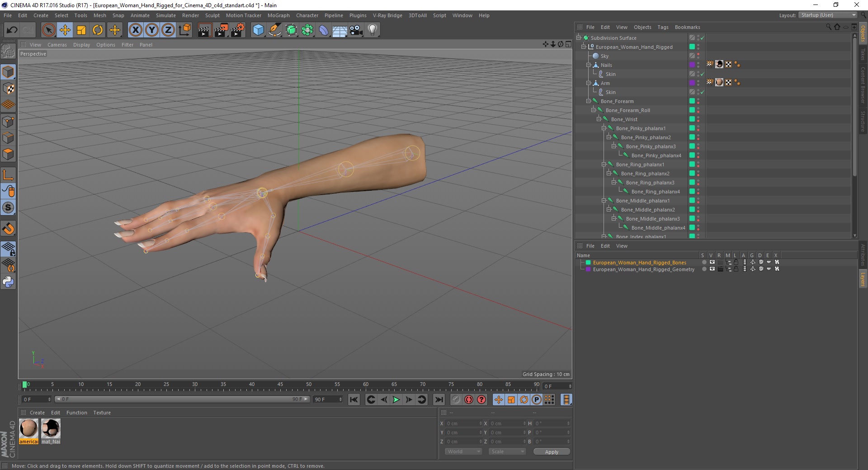The image size is (868, 470).
Task: Collapse the Arm object node
Action: (x=589, y=83)
